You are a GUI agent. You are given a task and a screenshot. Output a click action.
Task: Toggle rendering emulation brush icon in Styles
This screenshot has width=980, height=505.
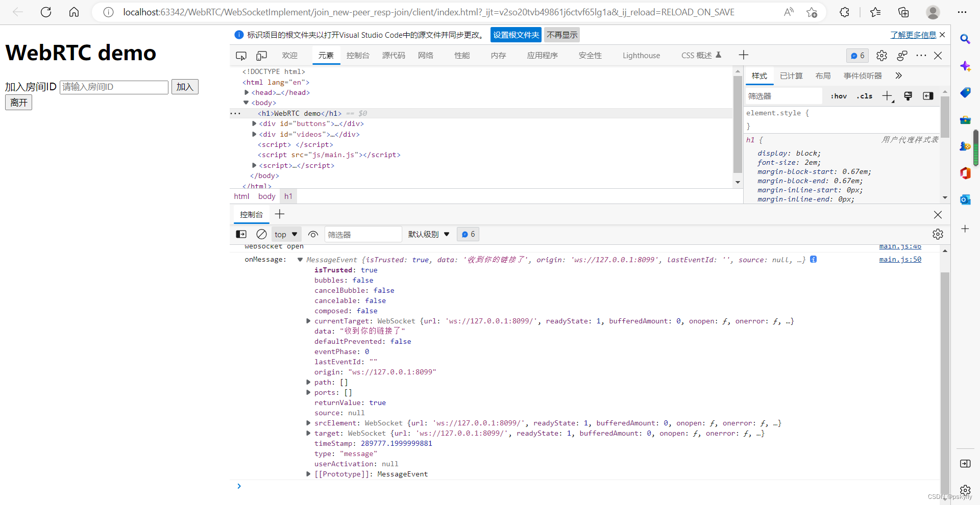coord(908,96)
